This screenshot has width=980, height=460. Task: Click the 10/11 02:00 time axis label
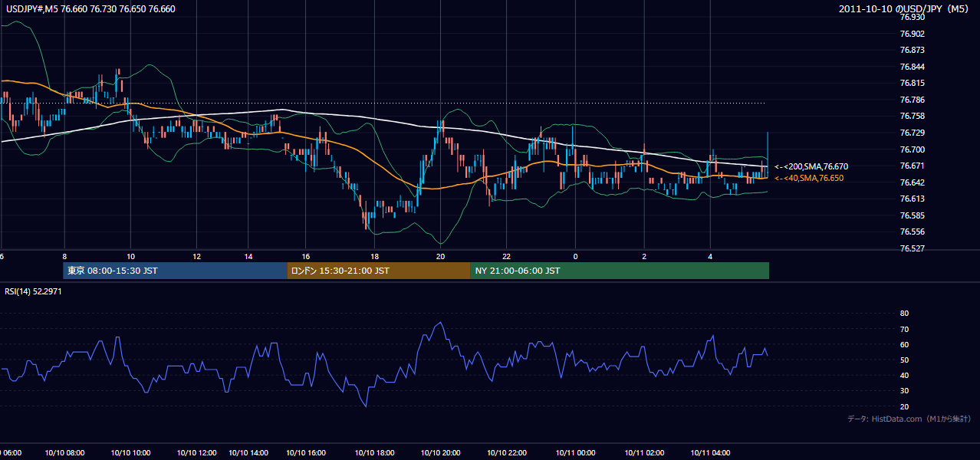tap(644, 453)
